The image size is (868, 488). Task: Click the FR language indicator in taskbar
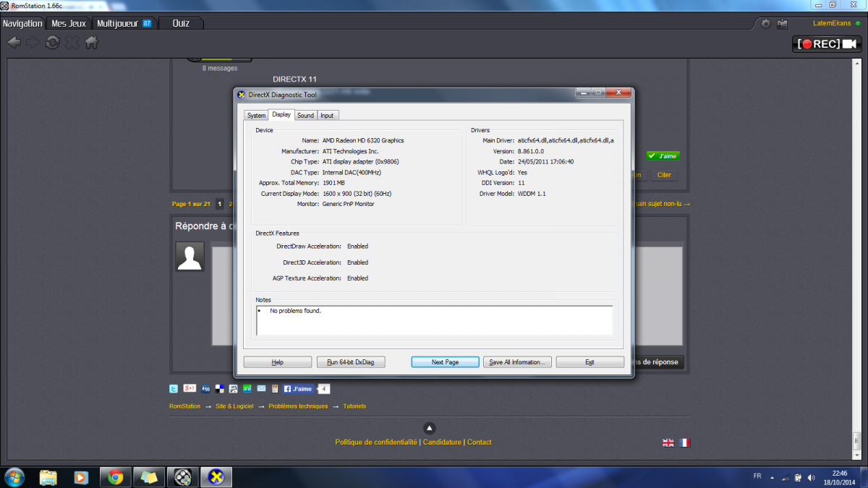coord(757,476)
